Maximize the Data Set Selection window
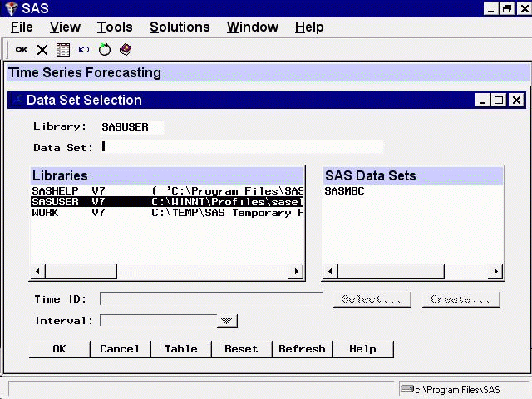Image resolution: width=532 pixels, height=399 pixels. point(499,100)
